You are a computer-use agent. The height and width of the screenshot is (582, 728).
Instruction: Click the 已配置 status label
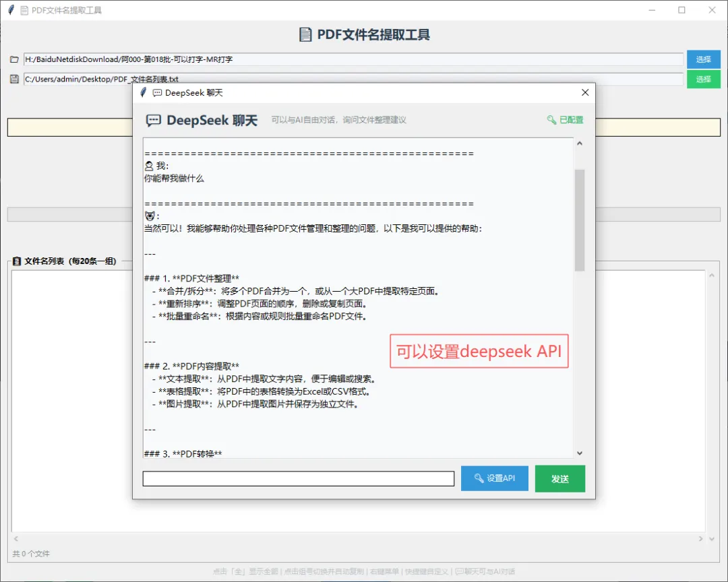pos(571,120)
